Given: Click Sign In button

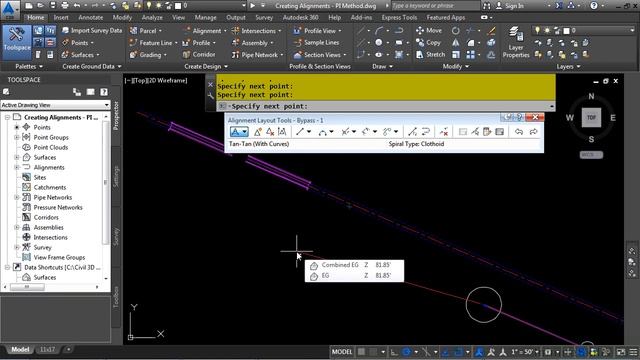Looking at the screenshot, I should tap(510, 6).
